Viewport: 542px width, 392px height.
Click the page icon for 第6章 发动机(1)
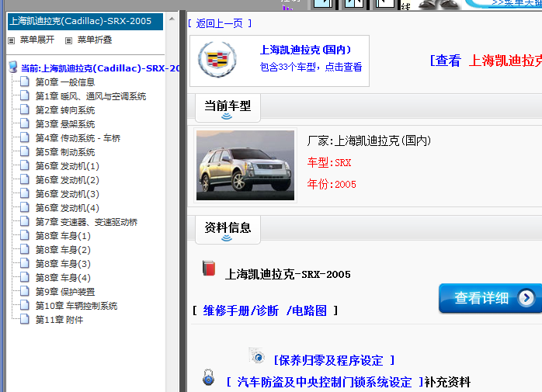point(25,165)
